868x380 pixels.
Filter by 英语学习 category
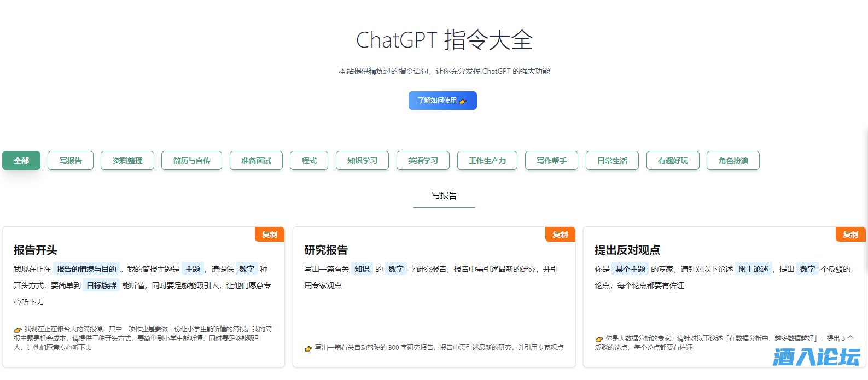pos(423,161)
